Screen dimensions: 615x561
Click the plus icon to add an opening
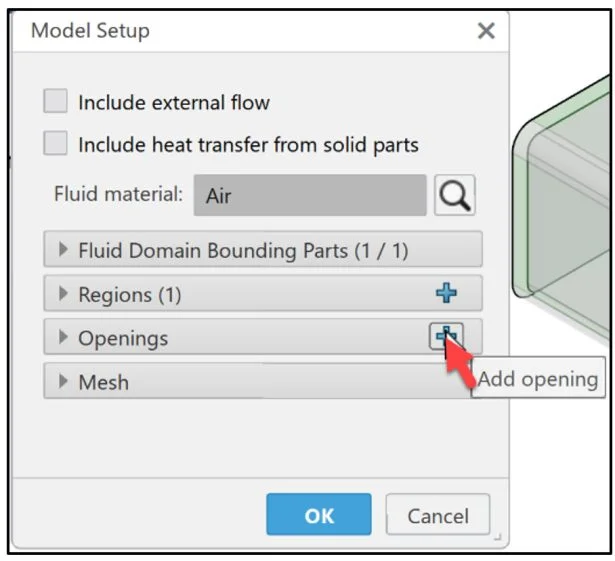tap(446, 337)
